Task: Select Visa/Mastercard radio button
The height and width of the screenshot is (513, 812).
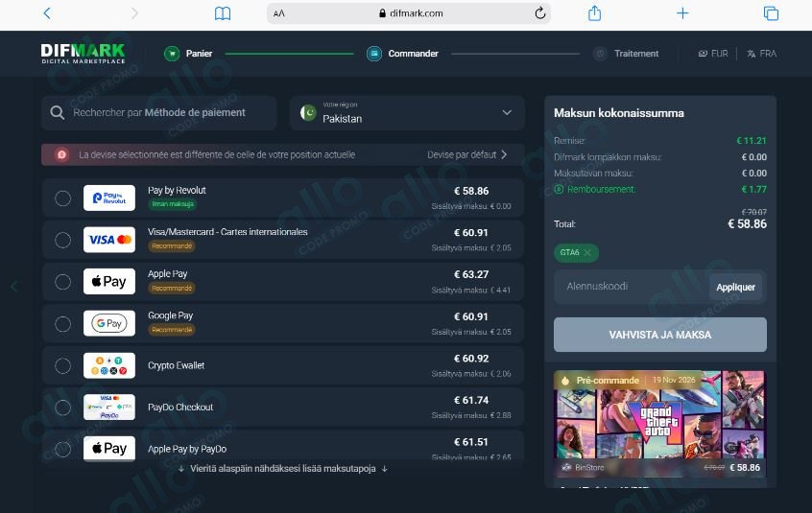Action: click(x=62, y=240)
